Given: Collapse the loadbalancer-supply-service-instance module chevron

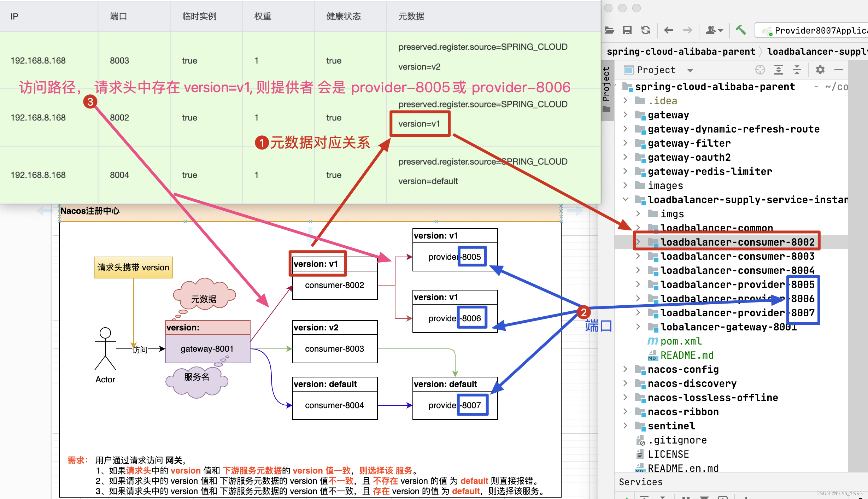Looking at the screenshot, I should [626, 200].
